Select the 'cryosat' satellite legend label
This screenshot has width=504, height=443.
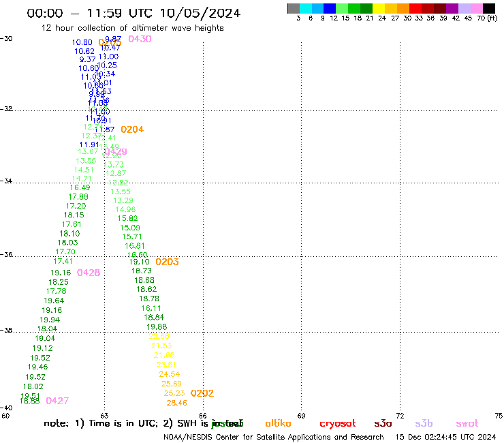pyautogui.click(x=338, y=424)
